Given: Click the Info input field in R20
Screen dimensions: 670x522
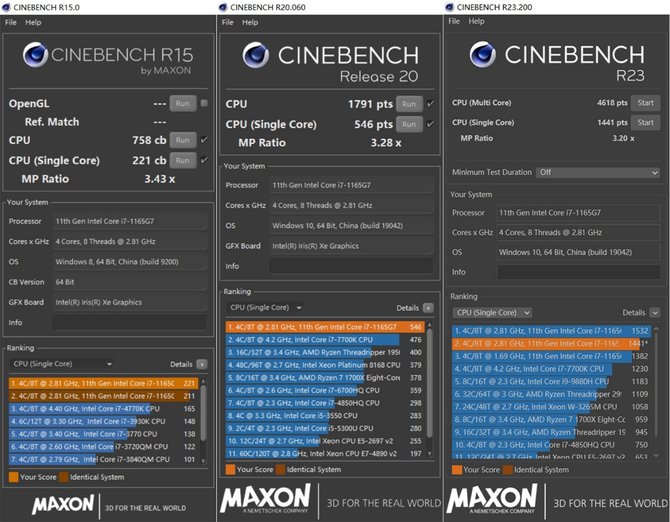Looking at the screenshot, I should 351,266.
